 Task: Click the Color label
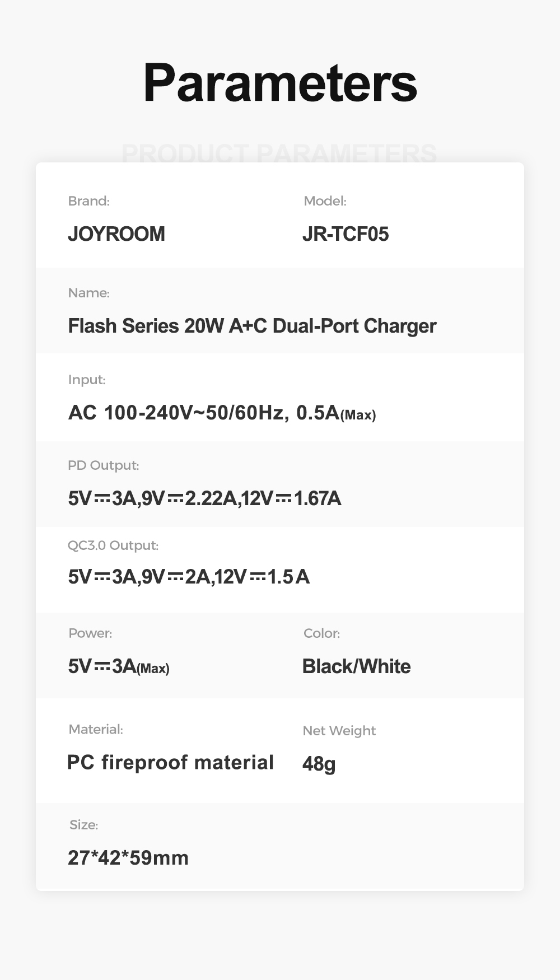pos(321,633)
